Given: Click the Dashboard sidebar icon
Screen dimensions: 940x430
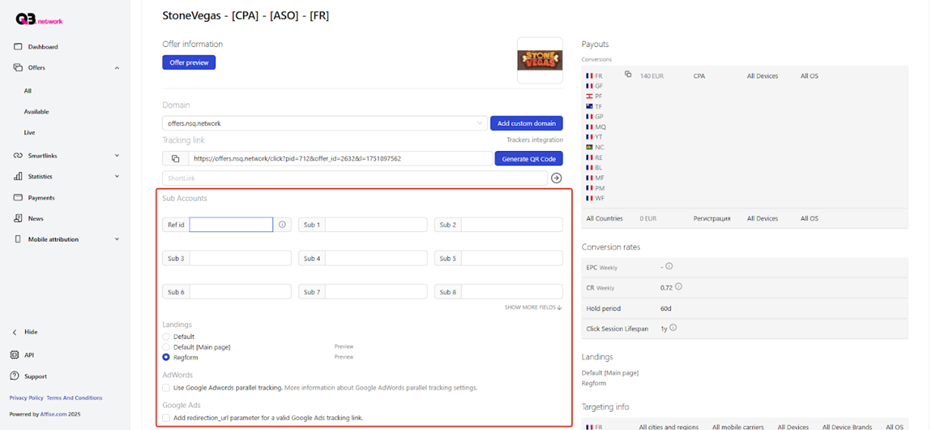Looking at the screenshot, I should click(x=17, y=47).
